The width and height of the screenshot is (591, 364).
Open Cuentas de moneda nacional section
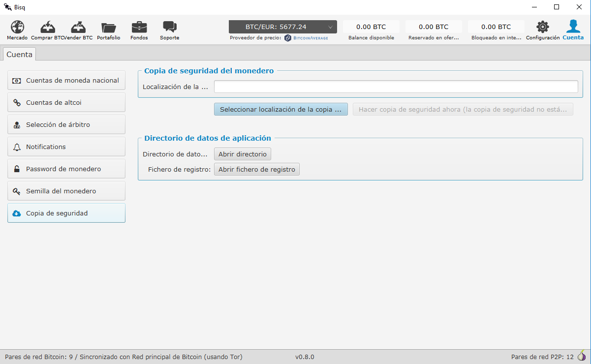click(66, 80)
